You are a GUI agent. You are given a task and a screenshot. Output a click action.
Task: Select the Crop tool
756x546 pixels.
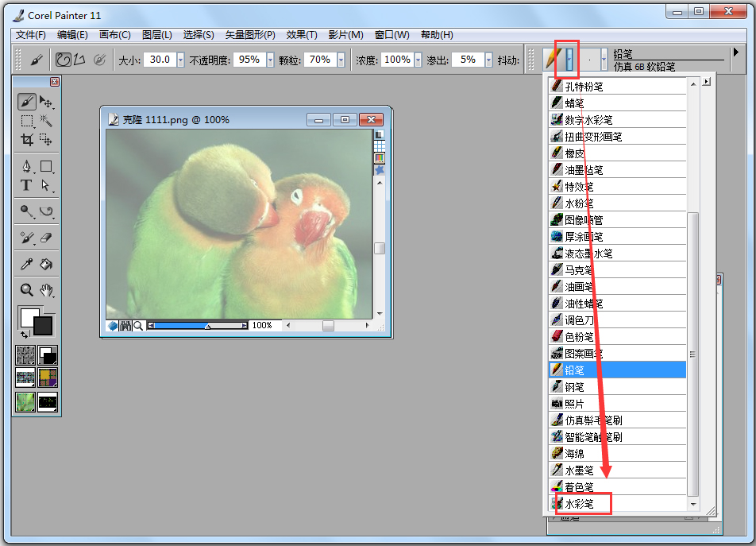27,139
